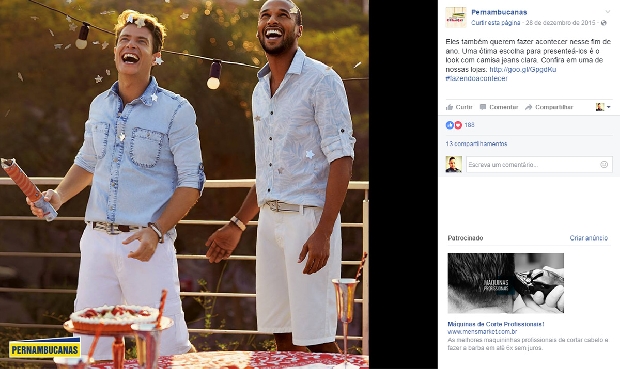The height and width of the screenshot is (369, 620).
Task: Click the public globe privacy icon
Action: pos(603,23)
